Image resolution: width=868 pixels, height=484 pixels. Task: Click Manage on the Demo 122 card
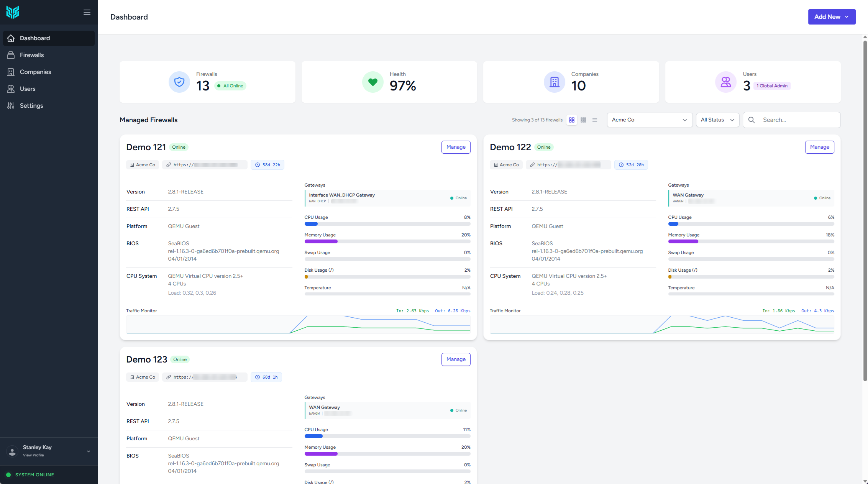click(x=819, y=147)
